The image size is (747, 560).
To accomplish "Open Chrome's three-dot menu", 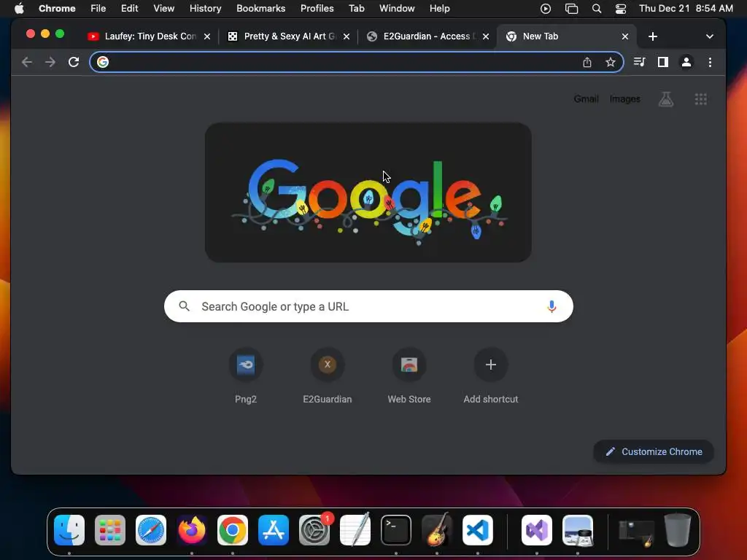I will 710,62.
